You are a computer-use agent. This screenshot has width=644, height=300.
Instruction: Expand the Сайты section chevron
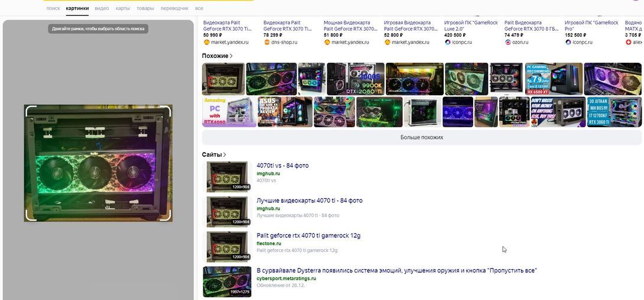tap(225, 155)
